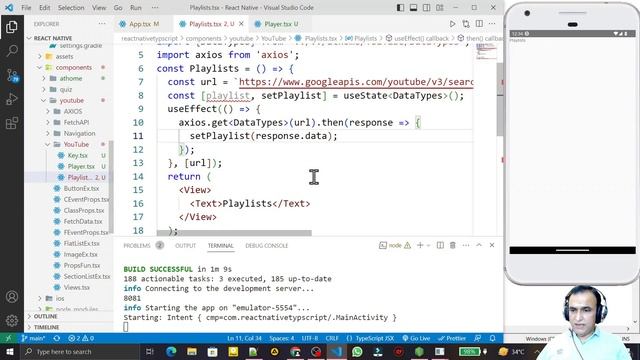This screenshot has height=360, width=640.
Task: Kill terminal with trash icon
Action: pos(453,245)
